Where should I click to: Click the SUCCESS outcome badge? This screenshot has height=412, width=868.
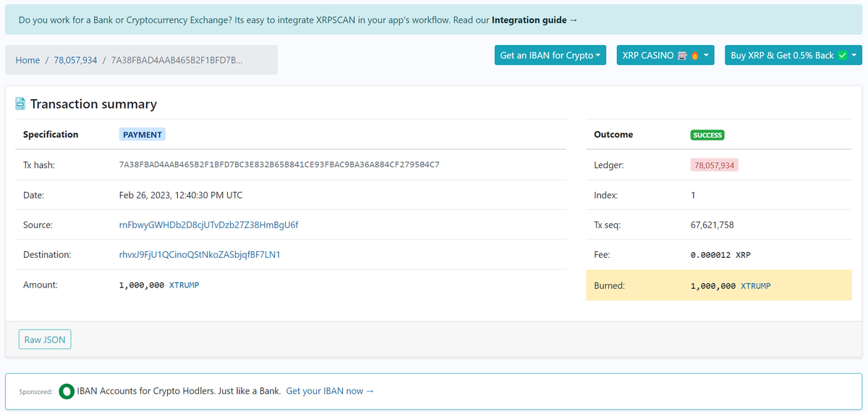pyautogui.click(x=707, y=135)
